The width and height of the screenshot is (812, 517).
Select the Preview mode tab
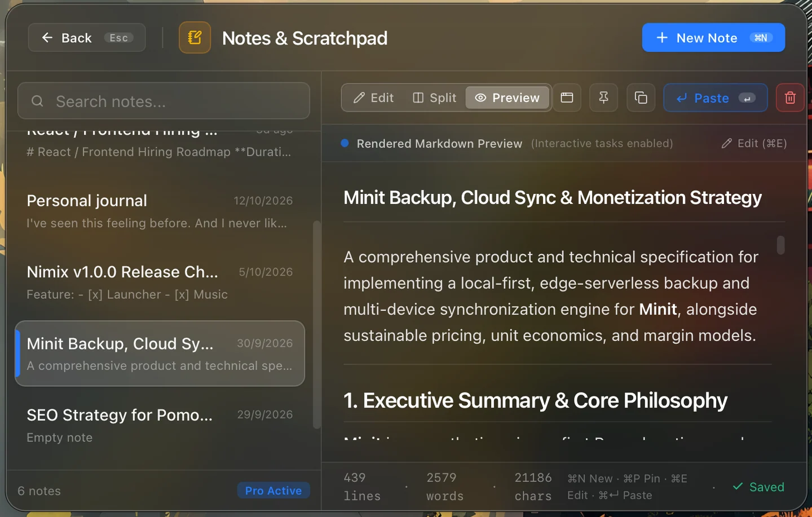507,98
